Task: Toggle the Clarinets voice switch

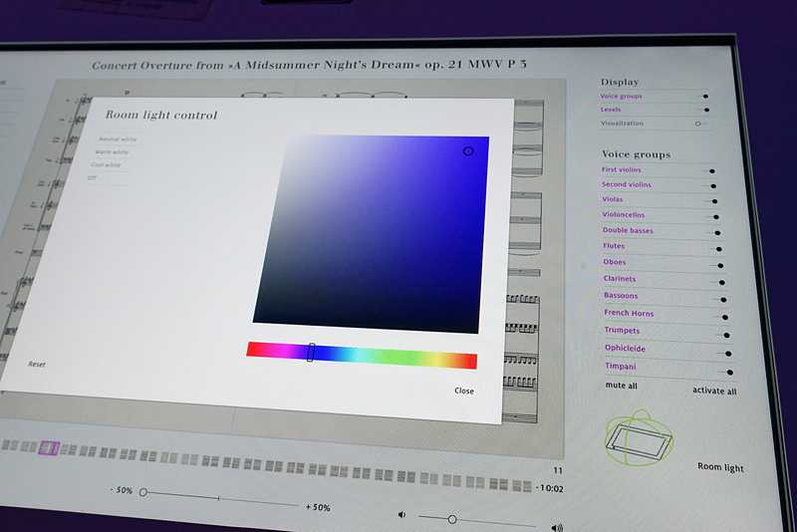Action: click(719, 283)
